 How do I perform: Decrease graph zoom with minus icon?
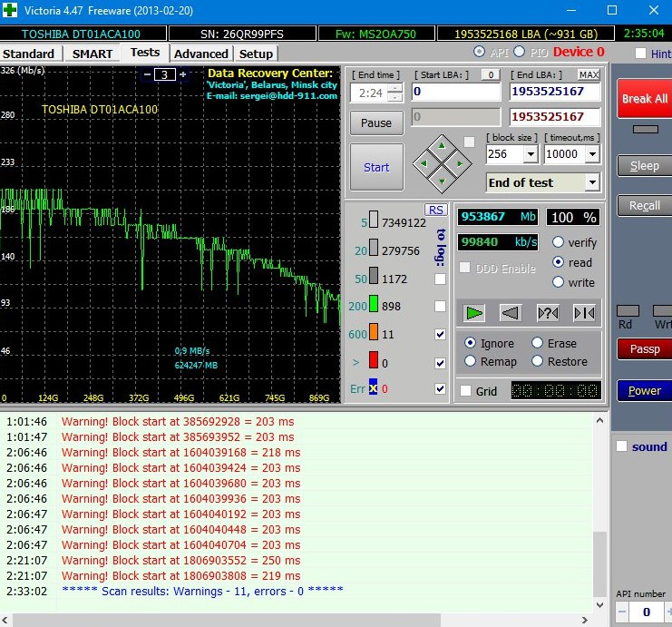pyautogui.click(x=147, y=74)
